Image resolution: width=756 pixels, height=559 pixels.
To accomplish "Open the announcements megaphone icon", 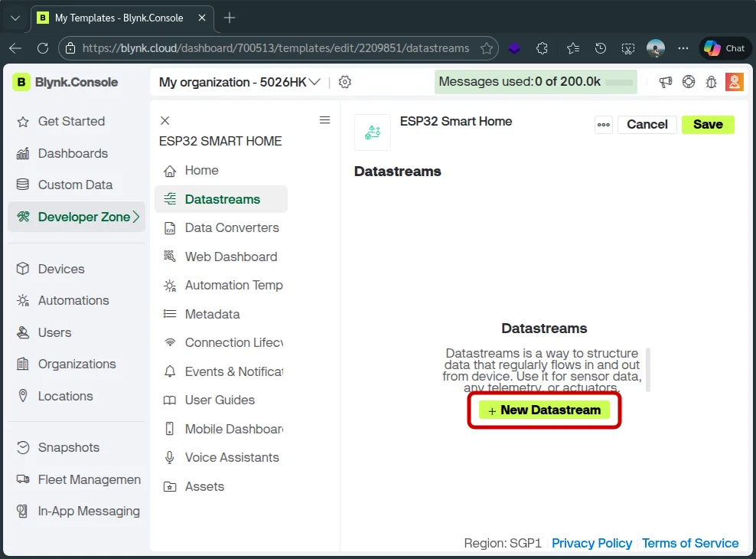I will click(666, 82).
